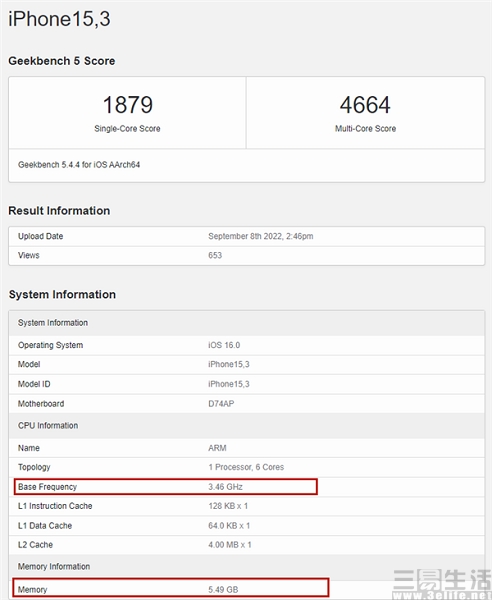Image resolution: width=492 pixels, height=600 pixels.
Task: Select the 128 KB x 1 value
Action: pos(228,506)
